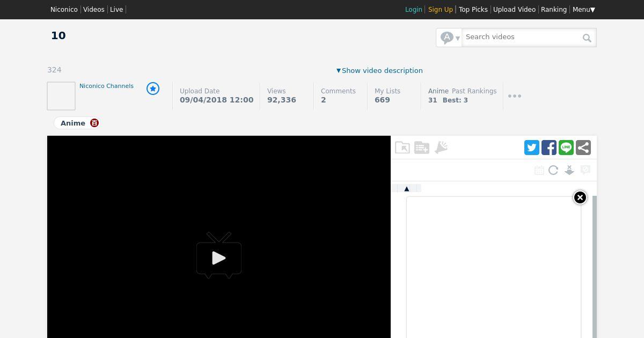Share the video on Facebook

549,148
